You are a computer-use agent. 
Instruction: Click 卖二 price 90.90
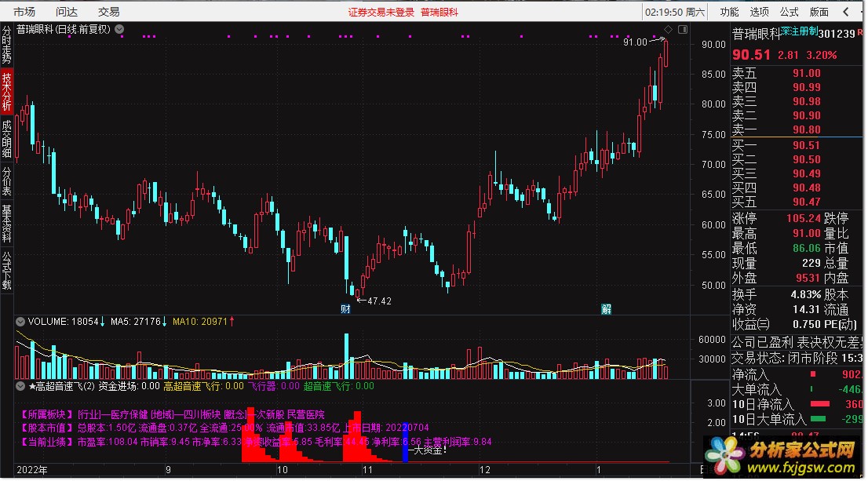pyautogui.click(x=807, y=115)
